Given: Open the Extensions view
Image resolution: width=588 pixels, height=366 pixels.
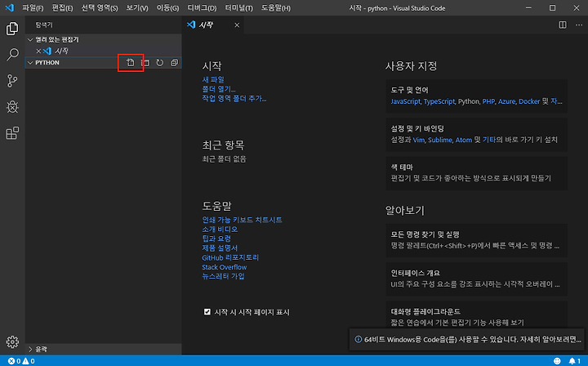Looking at the screenshot, I should pyautogui.click(x=12, y=133).
